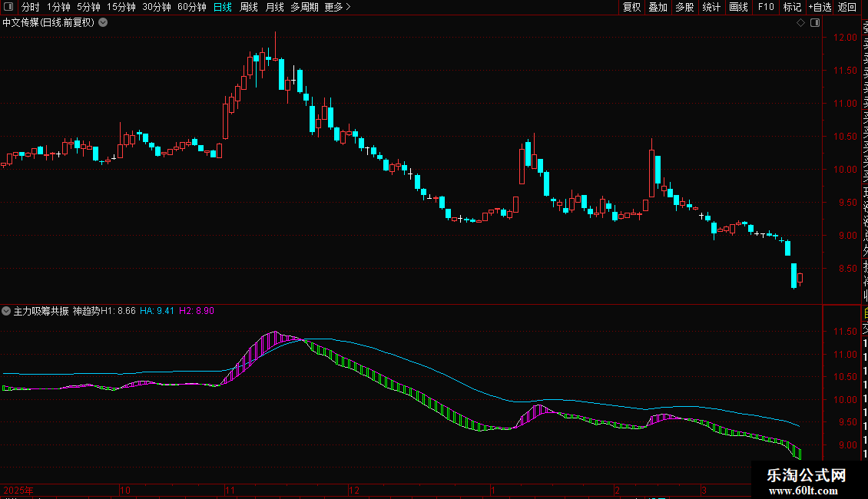868x499 pixels.
Task: Open the 复权 adjustment menu
Action: click(x=631, y=7)
